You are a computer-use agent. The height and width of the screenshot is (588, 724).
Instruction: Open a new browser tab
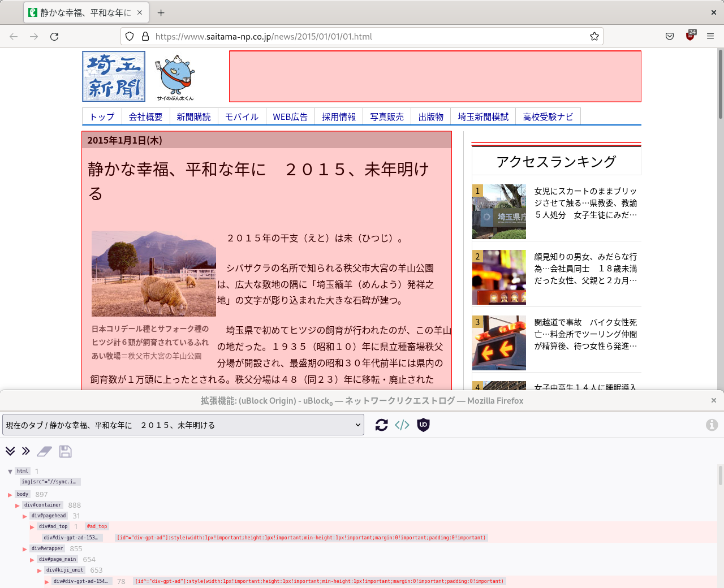161,12
